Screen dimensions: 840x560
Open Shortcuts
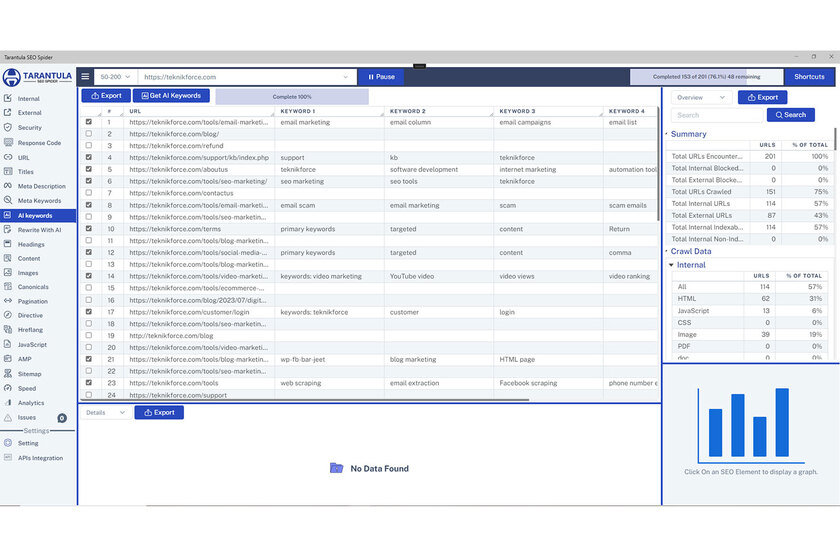[809, 77]
